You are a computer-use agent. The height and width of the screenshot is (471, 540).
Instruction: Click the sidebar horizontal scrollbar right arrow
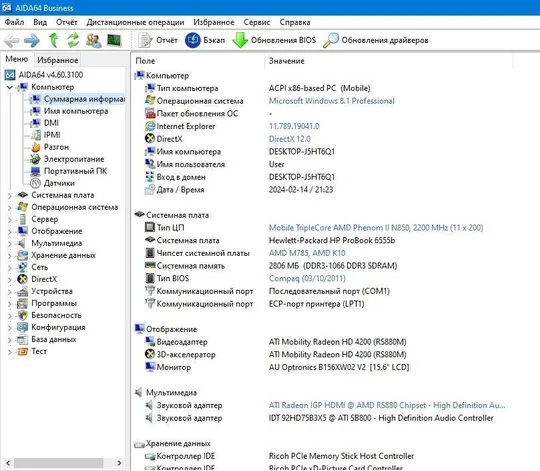(120, 463)
